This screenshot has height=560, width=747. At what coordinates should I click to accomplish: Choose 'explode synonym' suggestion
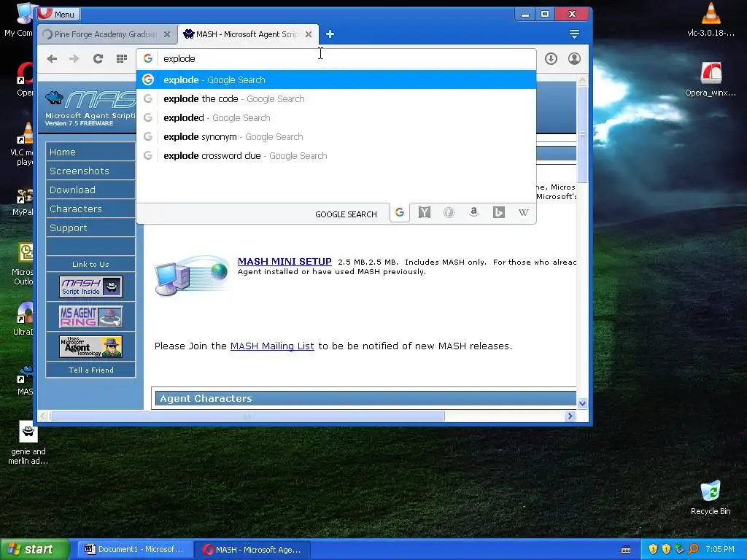click(336, 136)
